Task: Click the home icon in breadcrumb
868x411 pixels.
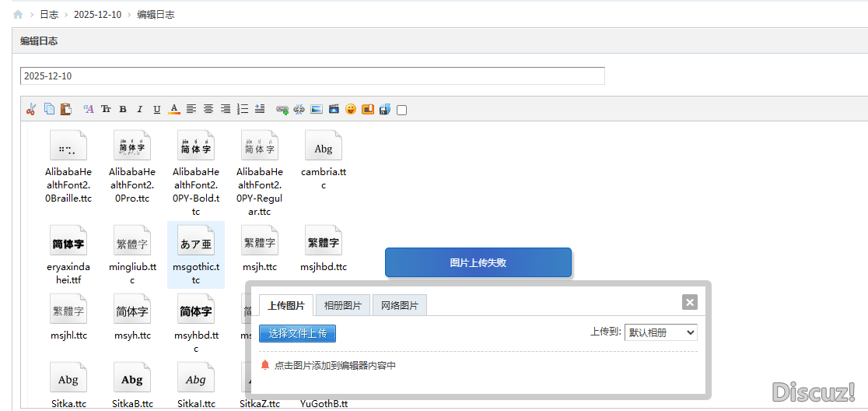Action: coord(18,15)
